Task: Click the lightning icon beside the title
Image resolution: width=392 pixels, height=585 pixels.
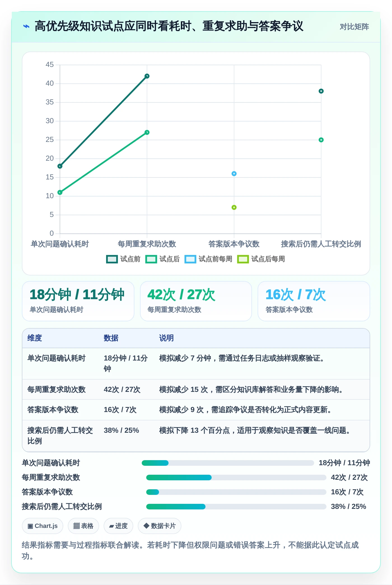Action: coord(26,27)
